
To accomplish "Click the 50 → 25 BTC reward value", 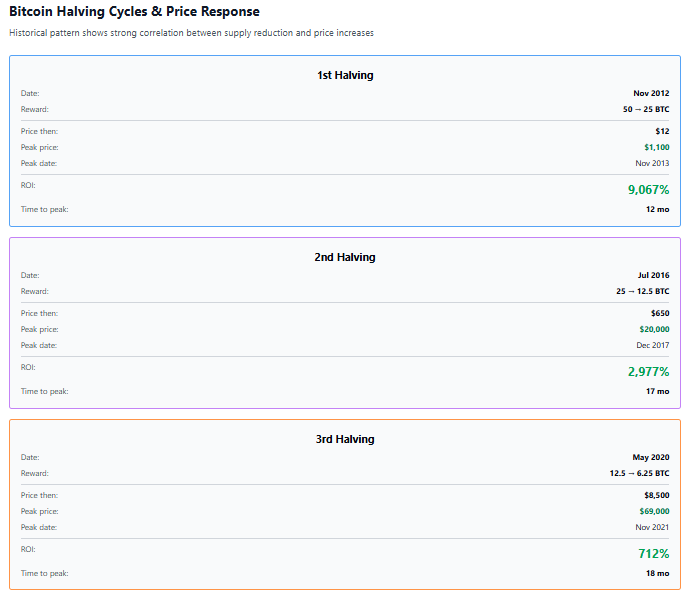I will 646,109.
